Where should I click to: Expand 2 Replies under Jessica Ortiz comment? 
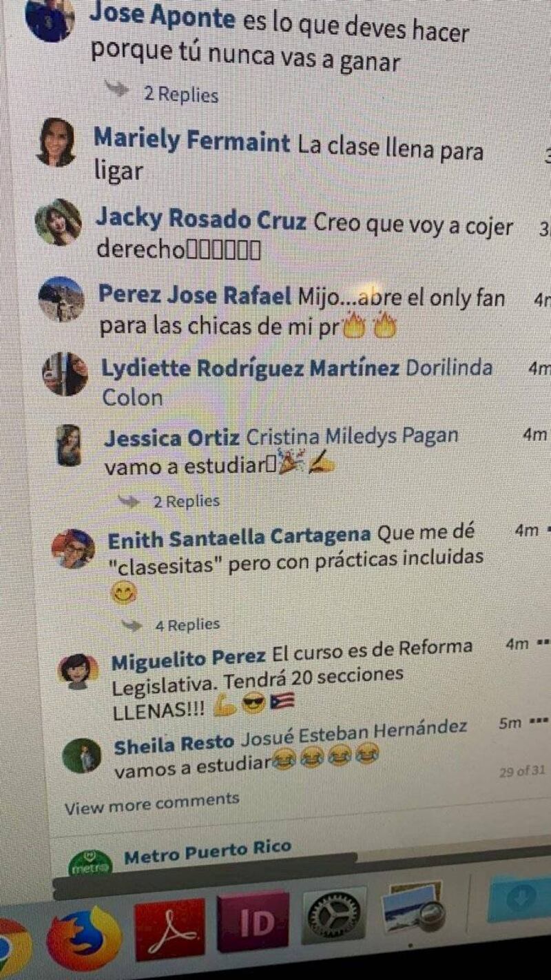[x=186, y=501]
